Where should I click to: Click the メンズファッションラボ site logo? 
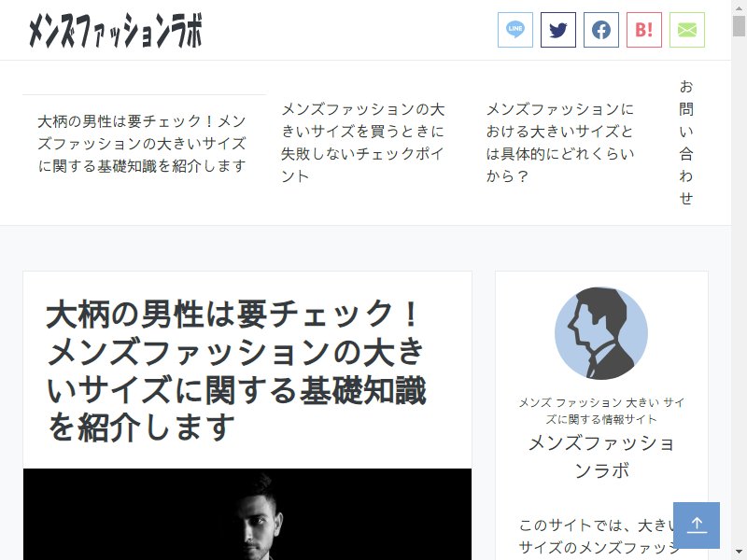point(115,30)
